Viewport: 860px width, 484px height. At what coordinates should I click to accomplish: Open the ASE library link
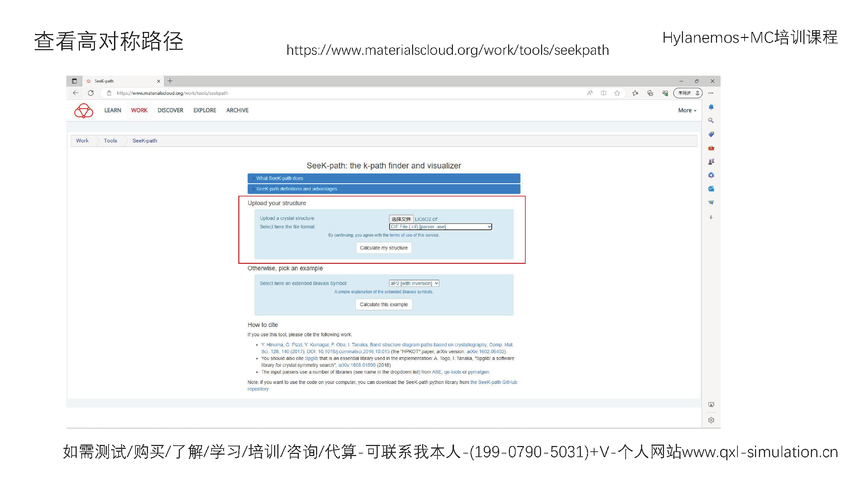(437, 372)
